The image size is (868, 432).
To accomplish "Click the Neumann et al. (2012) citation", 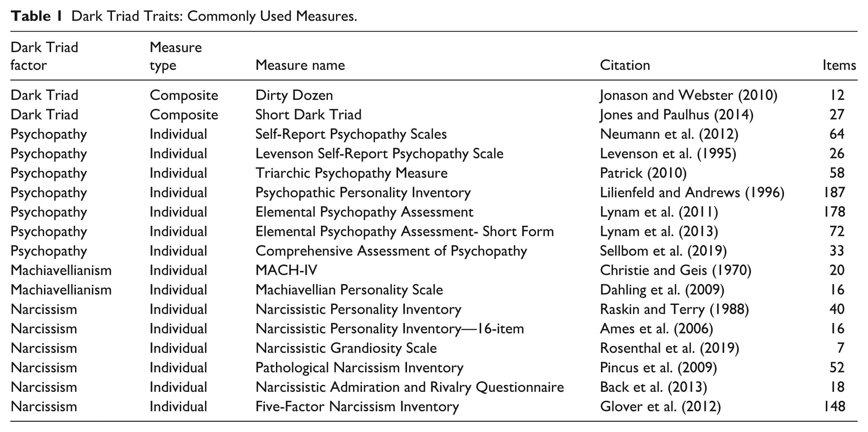I will click(669, 134).
